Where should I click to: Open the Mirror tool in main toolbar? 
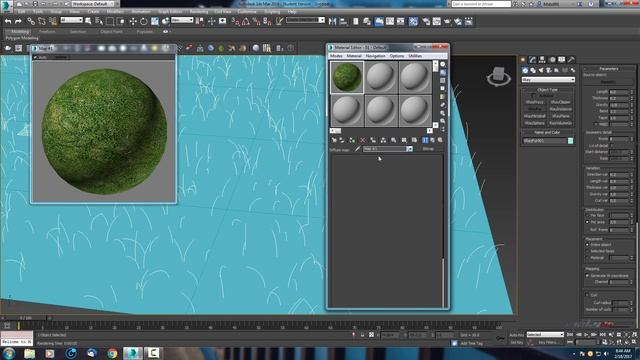pos(333,21)
